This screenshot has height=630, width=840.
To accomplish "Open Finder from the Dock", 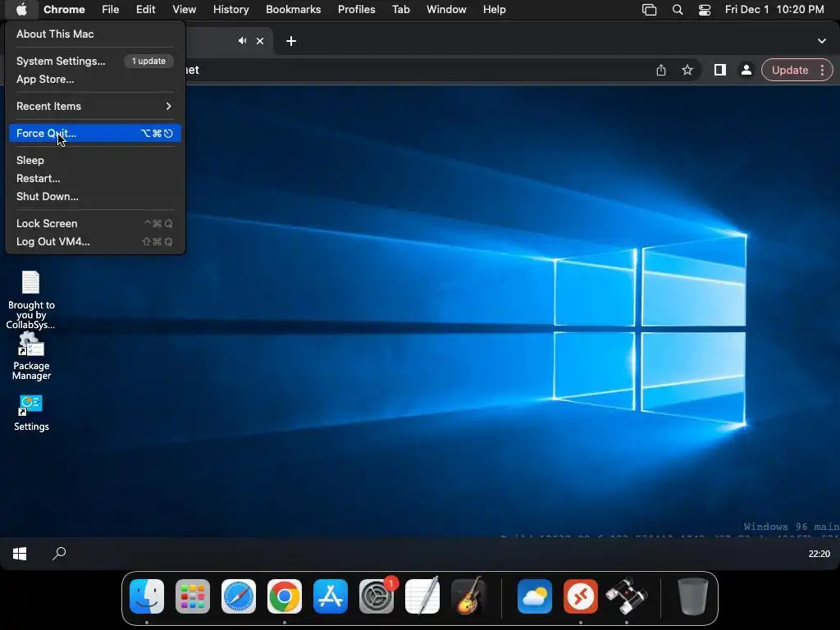I will point(147,596).
